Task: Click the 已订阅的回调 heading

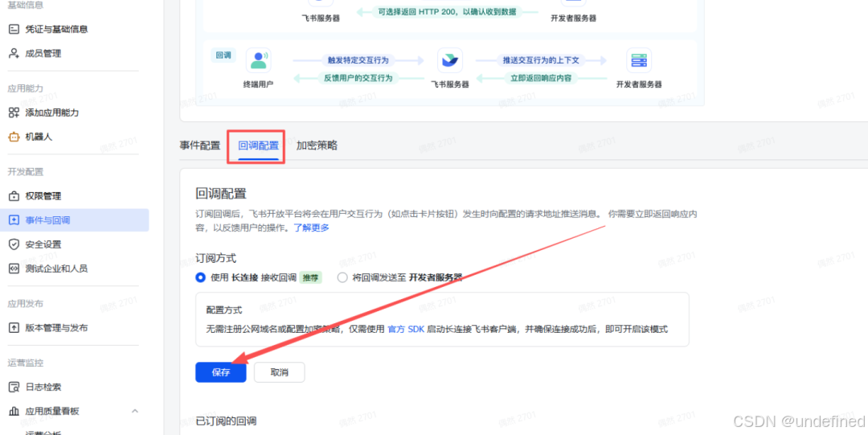Action: click(x=226, y=421)
